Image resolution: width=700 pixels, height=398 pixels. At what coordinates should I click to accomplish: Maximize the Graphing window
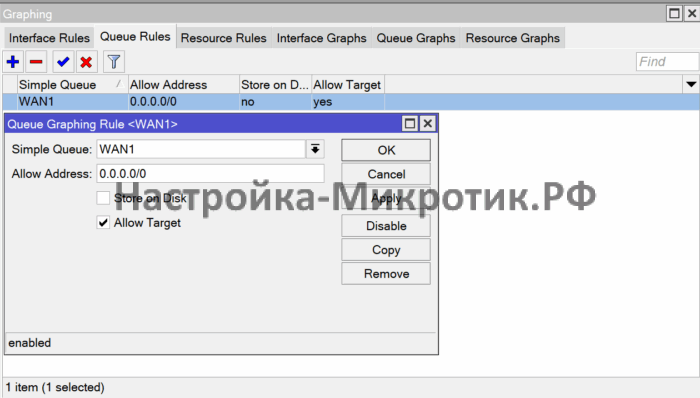click(x=674, y=13)
